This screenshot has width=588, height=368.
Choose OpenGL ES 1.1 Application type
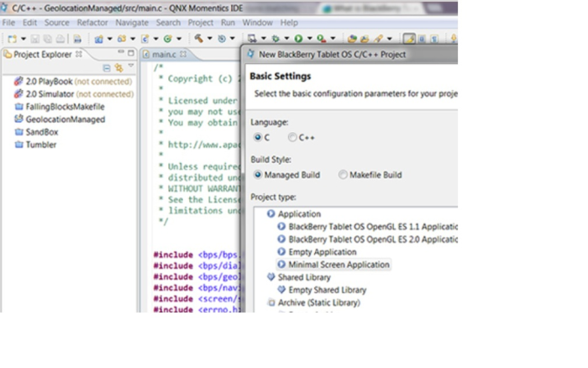click(367, 227)
